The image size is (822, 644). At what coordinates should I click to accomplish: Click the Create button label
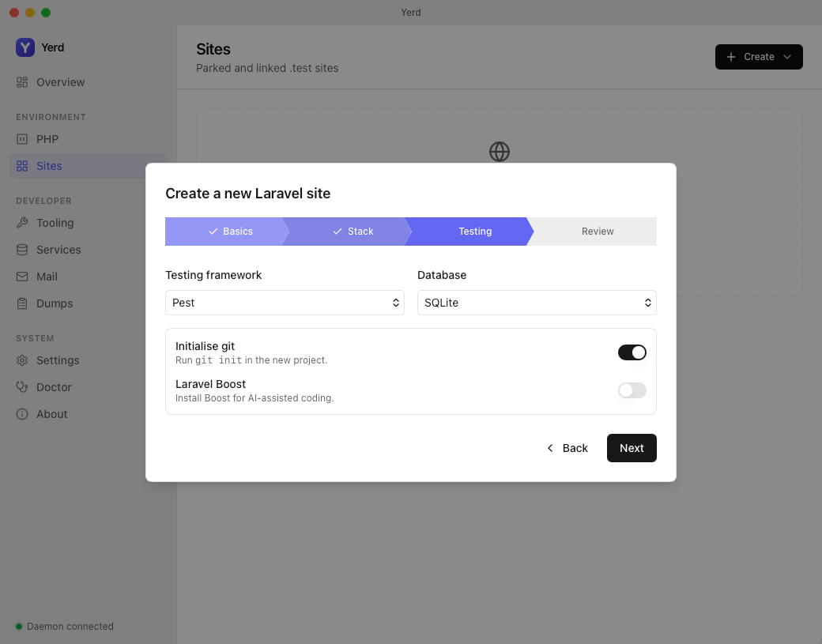click(759, 57)
